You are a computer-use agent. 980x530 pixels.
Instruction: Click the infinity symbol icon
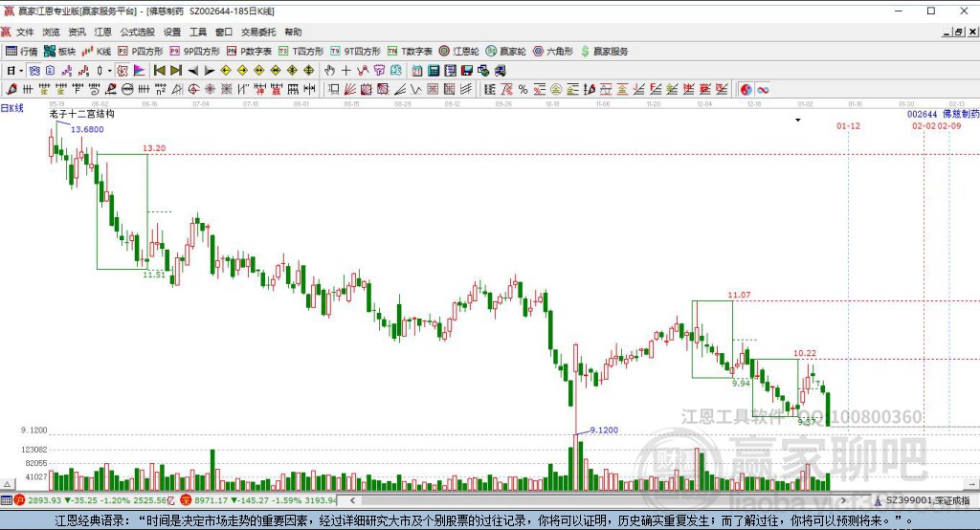pos(763,89)
